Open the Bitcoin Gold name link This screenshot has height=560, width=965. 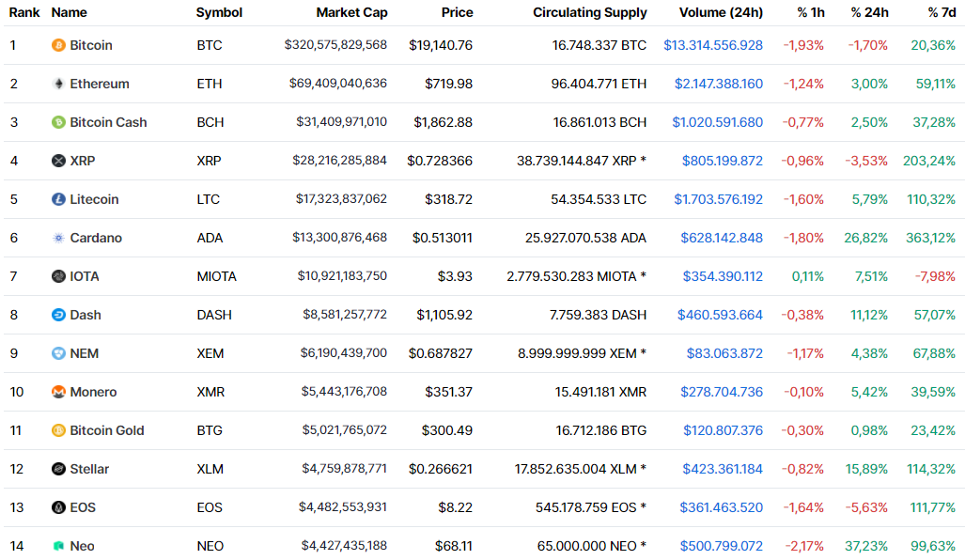107,430
